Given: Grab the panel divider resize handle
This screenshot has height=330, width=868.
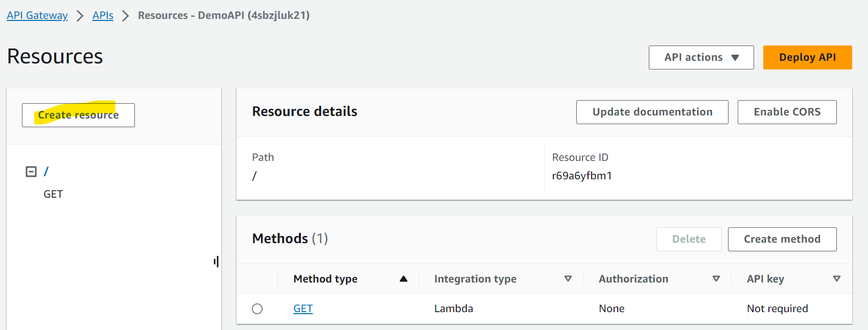Looking at the screenshot, I should 217,262.
